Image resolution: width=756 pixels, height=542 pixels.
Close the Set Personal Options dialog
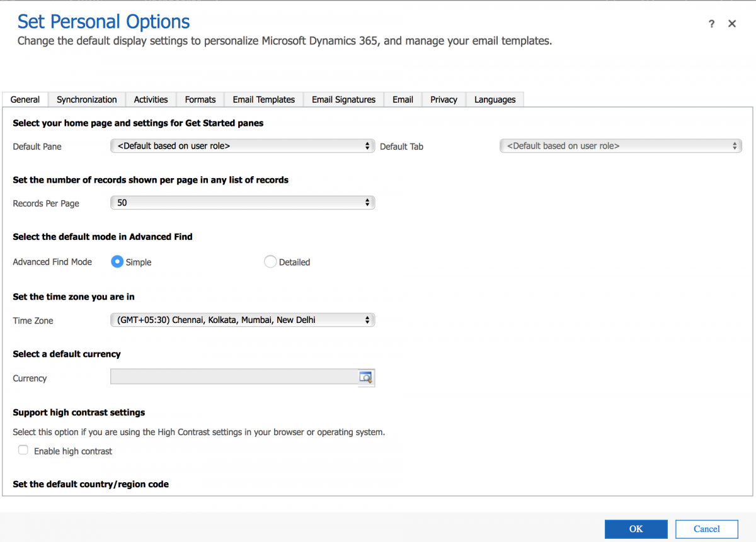[731, 23]
